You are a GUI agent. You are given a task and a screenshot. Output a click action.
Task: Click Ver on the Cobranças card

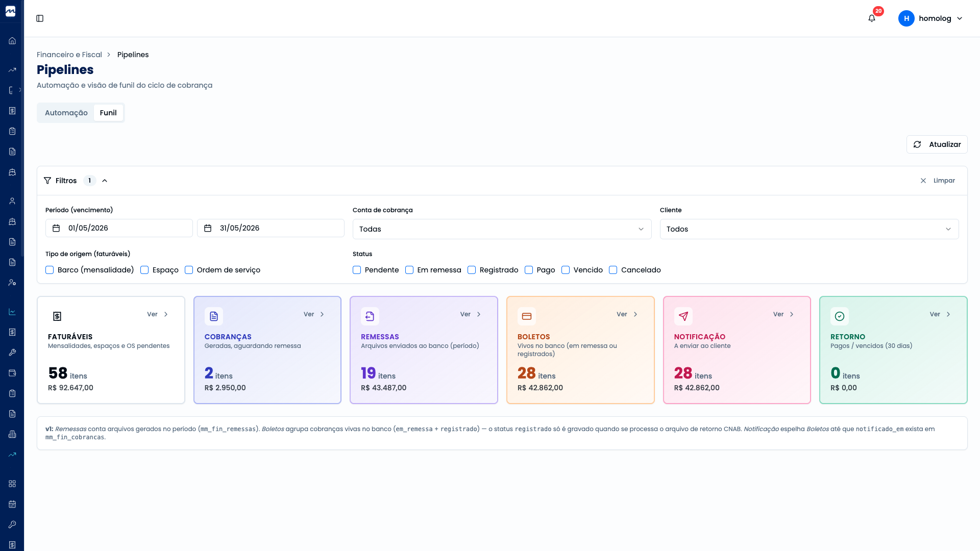(x=314, y=314)
